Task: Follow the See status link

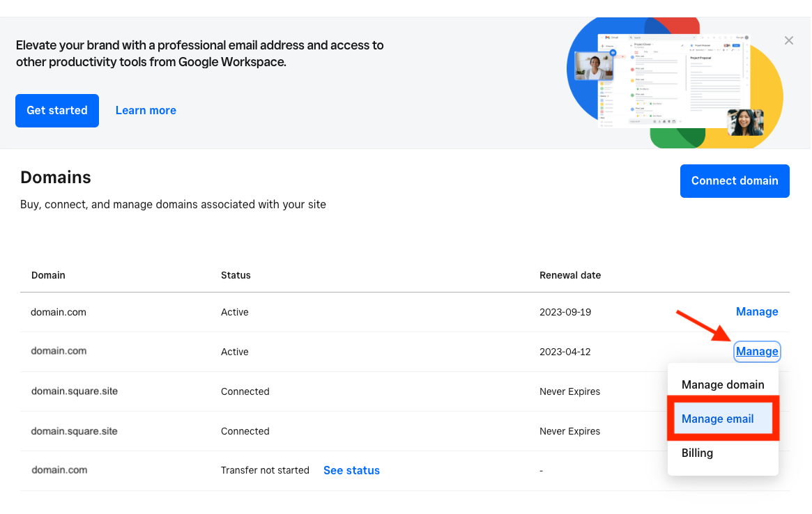Action: pyautogui.click(x=351, y=471)
